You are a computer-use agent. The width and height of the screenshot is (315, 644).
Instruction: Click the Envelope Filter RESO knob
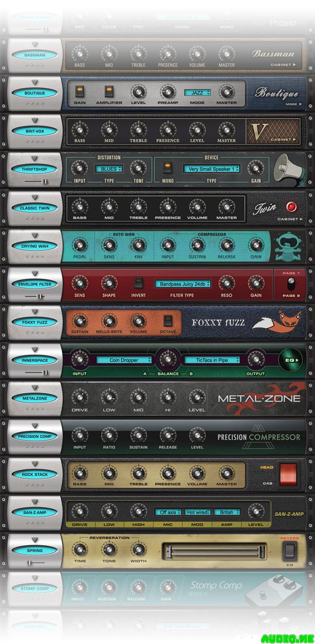point(226,284)
